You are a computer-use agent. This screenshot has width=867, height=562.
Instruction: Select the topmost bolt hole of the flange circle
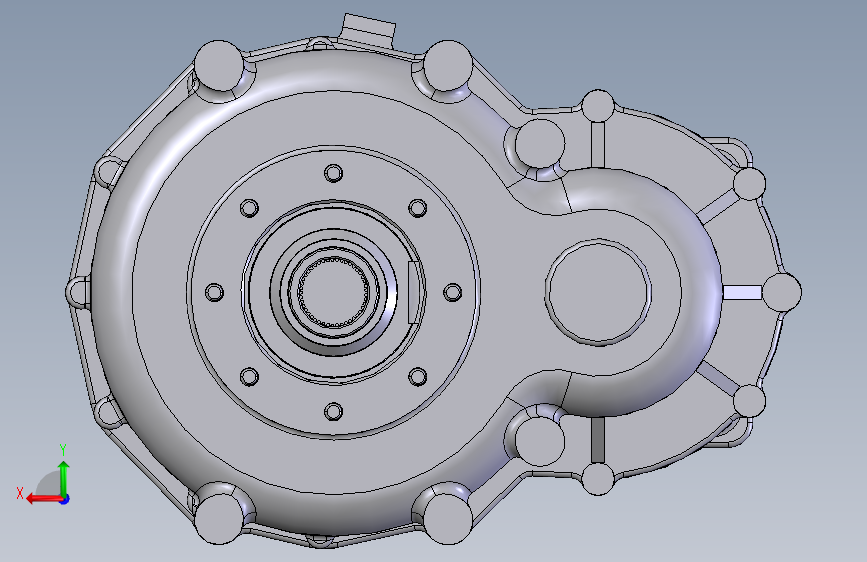333,173
